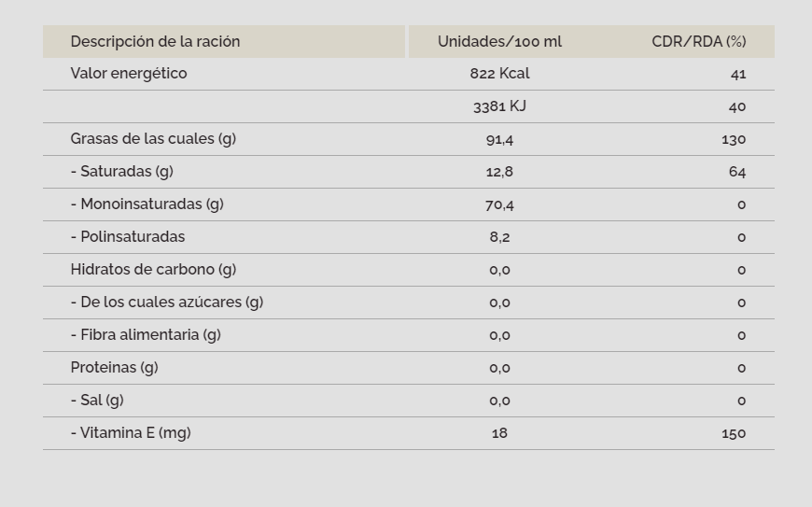This screenshot has height=507, width=812.
Task: Select the "- Polinsaturadas" row label
Action: pyautogui.click(x=128, y=237)
